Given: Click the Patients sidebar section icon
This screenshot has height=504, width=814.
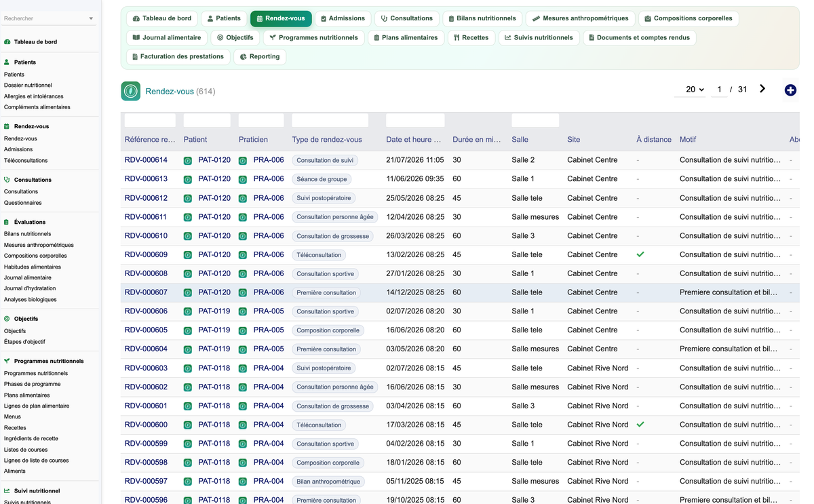Looking at the screenshot, I should click(x=7, y=62).
